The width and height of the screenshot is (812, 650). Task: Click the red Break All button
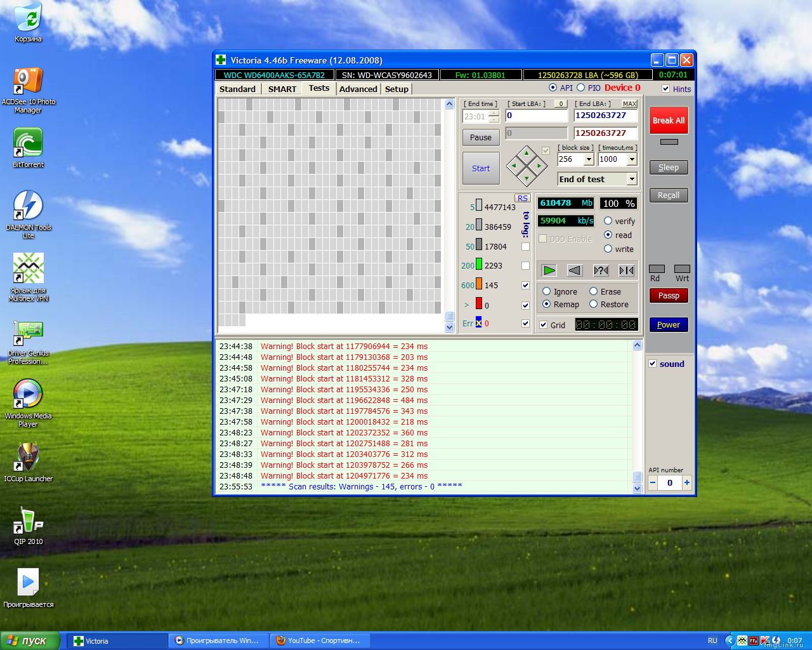pos(669,120)
